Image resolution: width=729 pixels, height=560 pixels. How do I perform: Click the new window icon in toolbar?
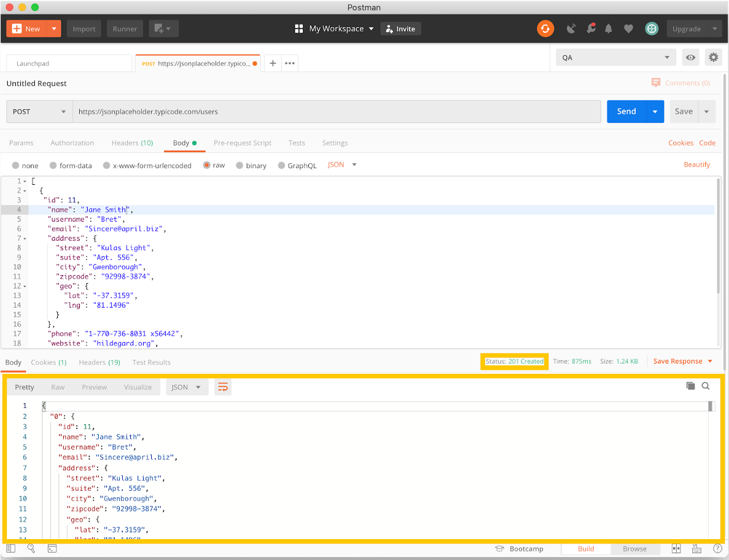coord(163,29)
